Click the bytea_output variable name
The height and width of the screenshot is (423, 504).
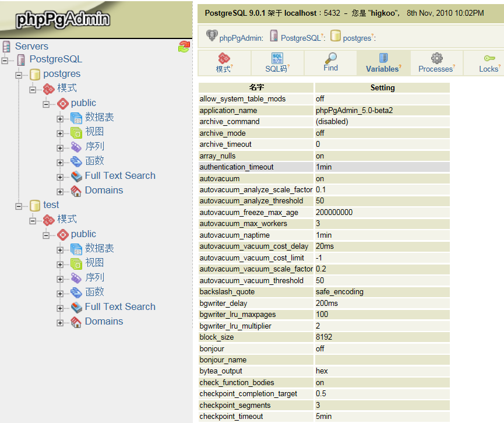click(220, 371)
